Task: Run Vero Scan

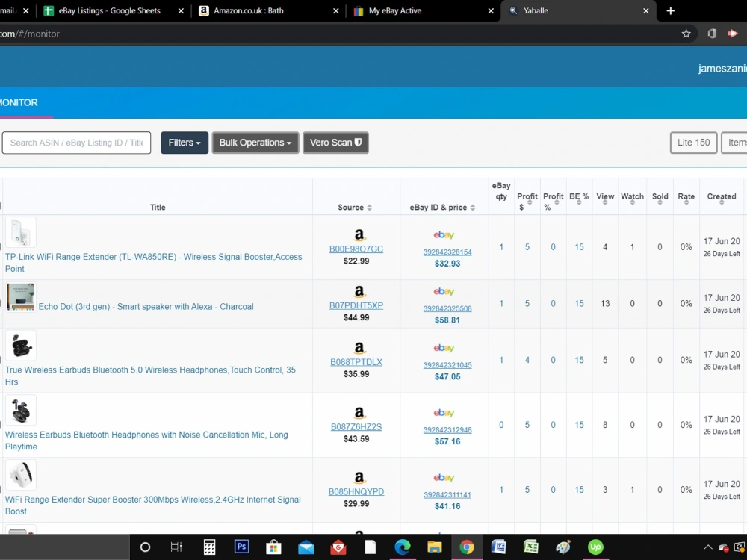Action: [x=335, y=143]
